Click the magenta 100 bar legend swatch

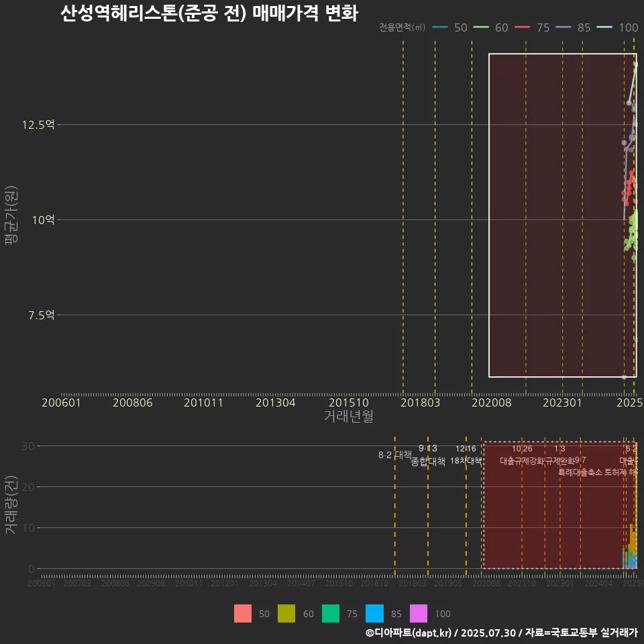(x=419, y=614)
